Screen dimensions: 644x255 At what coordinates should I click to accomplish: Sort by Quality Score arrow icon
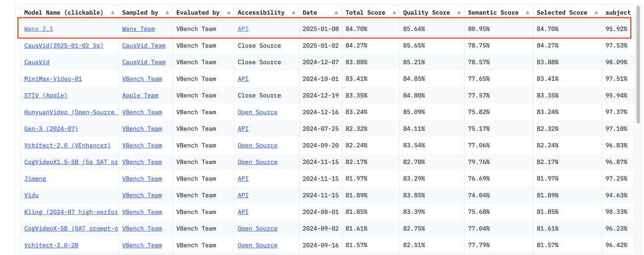click(x=459, y=13)
